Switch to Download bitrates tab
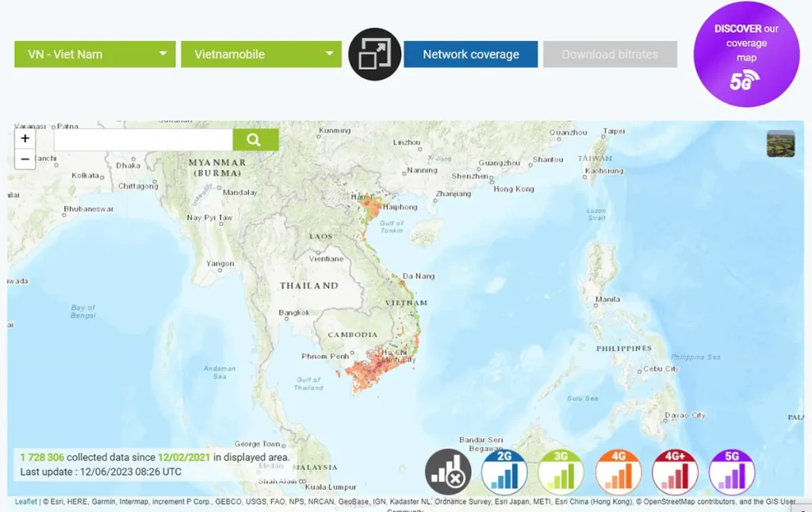Viewport: 812px width, 512px height. (610, 55)
